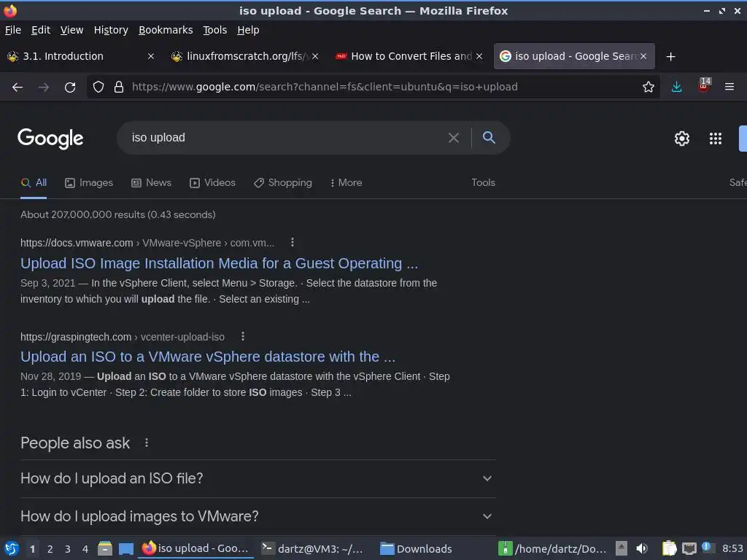
Task: Expand 'How do I upload an ISO file?'
Action: [x=258, y=478]
